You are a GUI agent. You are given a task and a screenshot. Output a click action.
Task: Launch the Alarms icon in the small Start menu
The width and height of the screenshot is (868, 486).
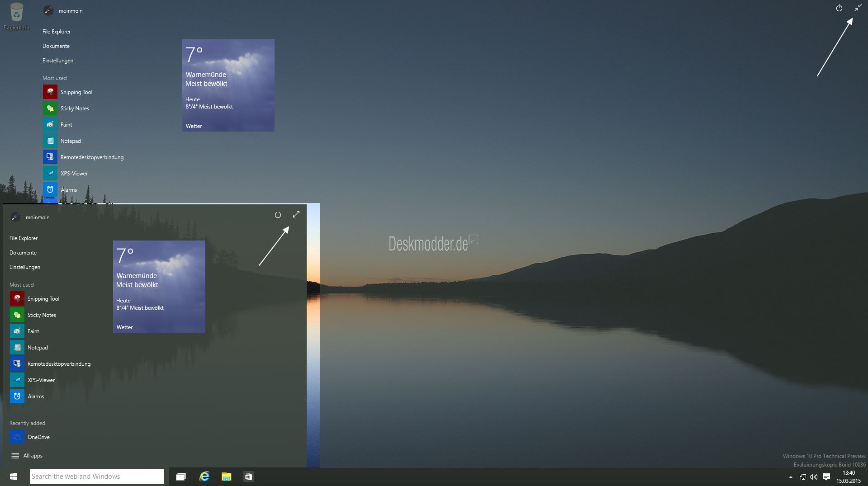pos(17,396)
